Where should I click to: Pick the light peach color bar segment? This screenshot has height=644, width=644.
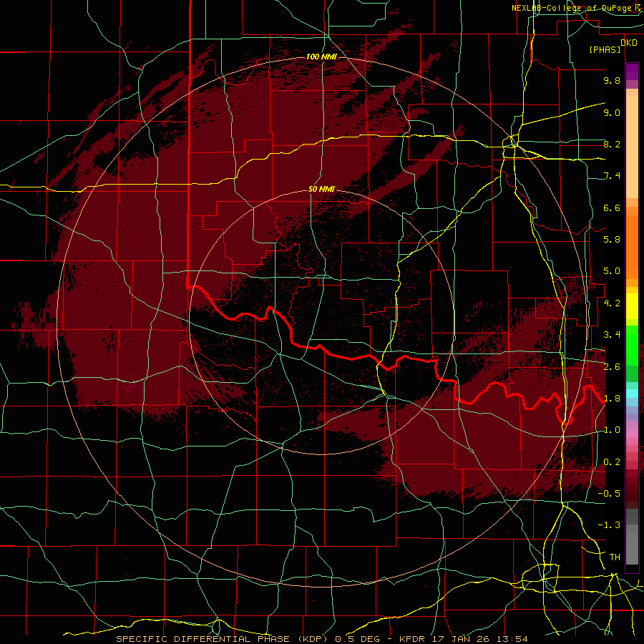(632, 147)
